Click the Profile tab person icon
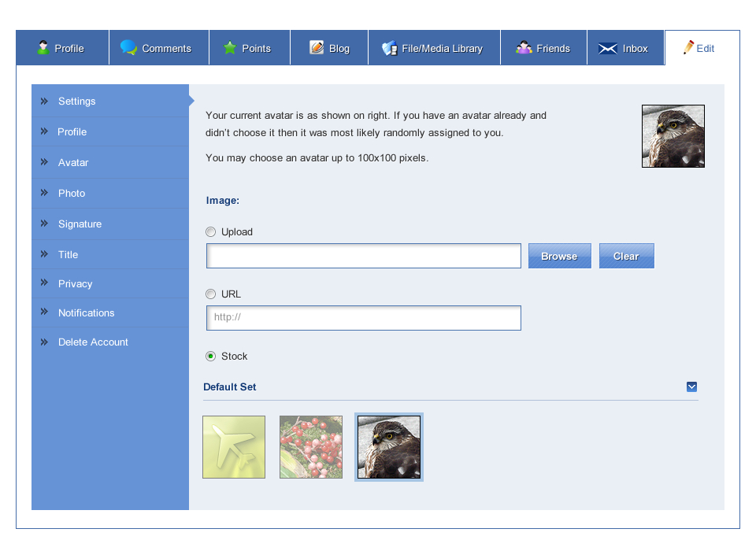This screenshot has height=551, width=756. click(x=43, y=47)
